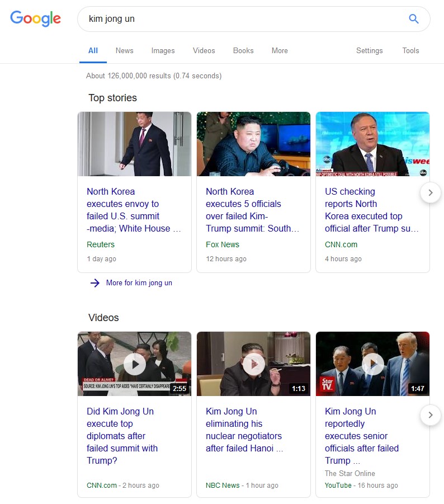Click the Google logo
The image size is (444, 504).
pos(35,18)
